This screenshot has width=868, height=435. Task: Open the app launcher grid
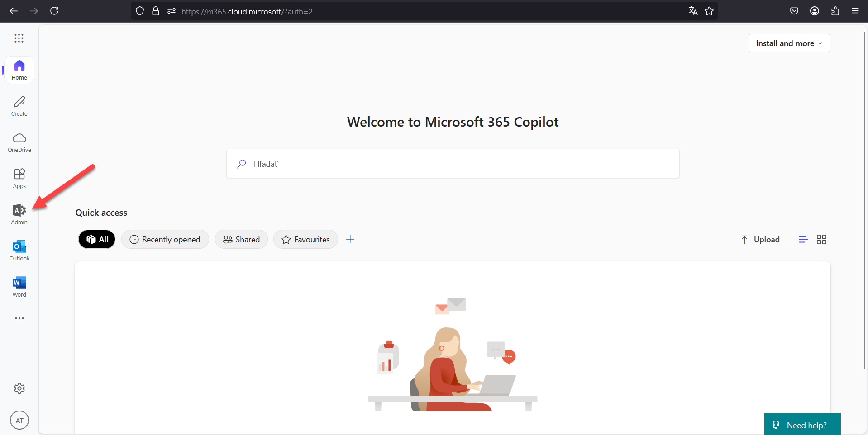coord(19,38)
